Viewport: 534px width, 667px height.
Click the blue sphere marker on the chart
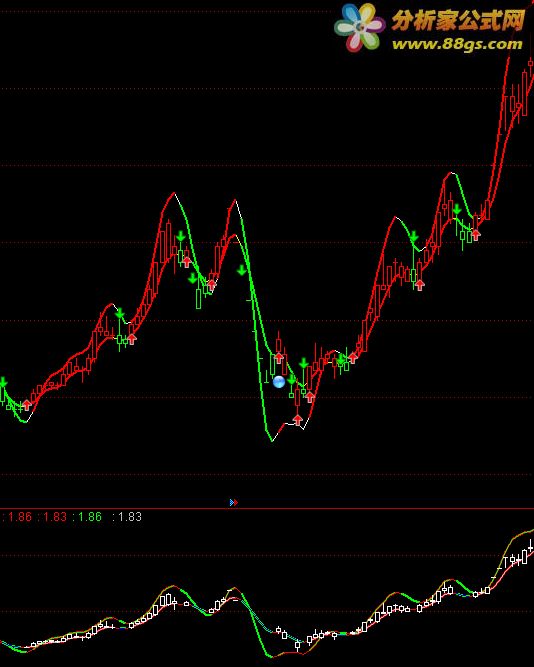pos(279,382)
